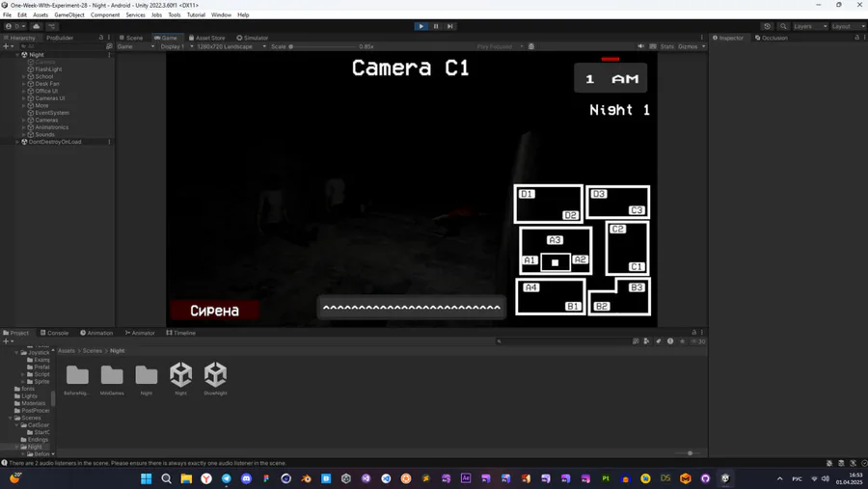Expand the Animatronics object

pyautogui.click(x=24, y=126)
